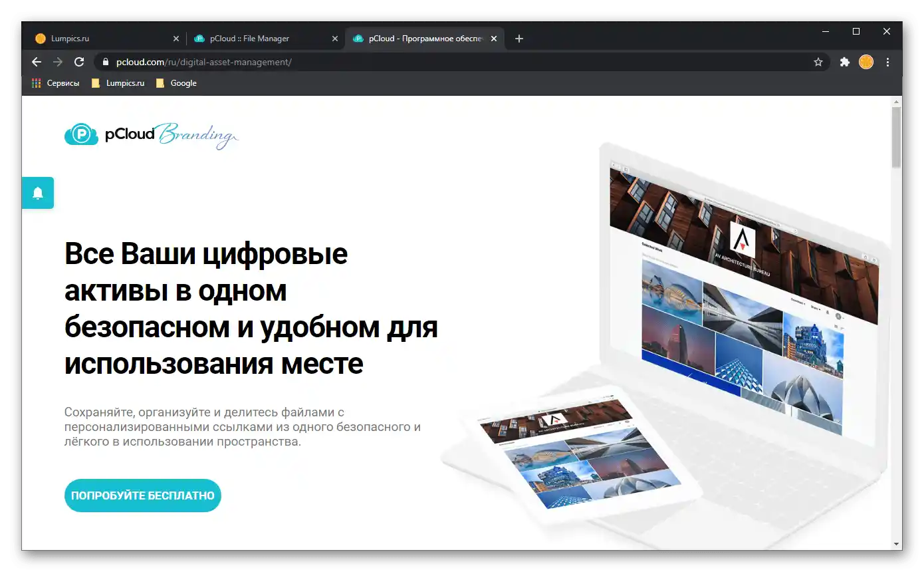Minimize the Chrome window
924x572 pixels.
pos(826,31)
